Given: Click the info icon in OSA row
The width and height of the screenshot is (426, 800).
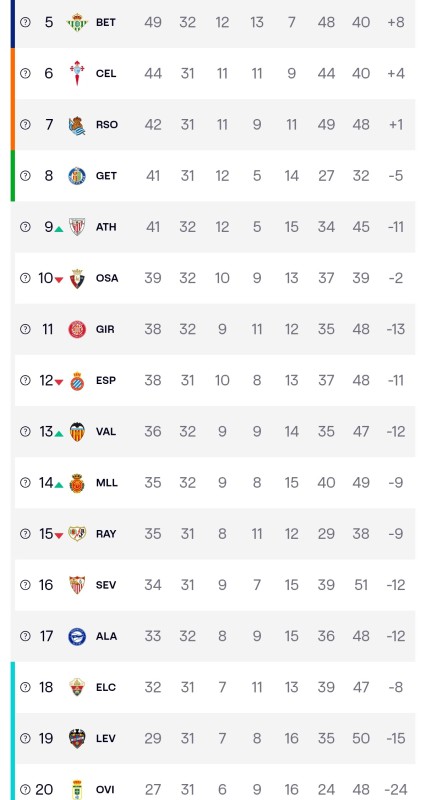Looking at the screenshot, I should (25, 278).
